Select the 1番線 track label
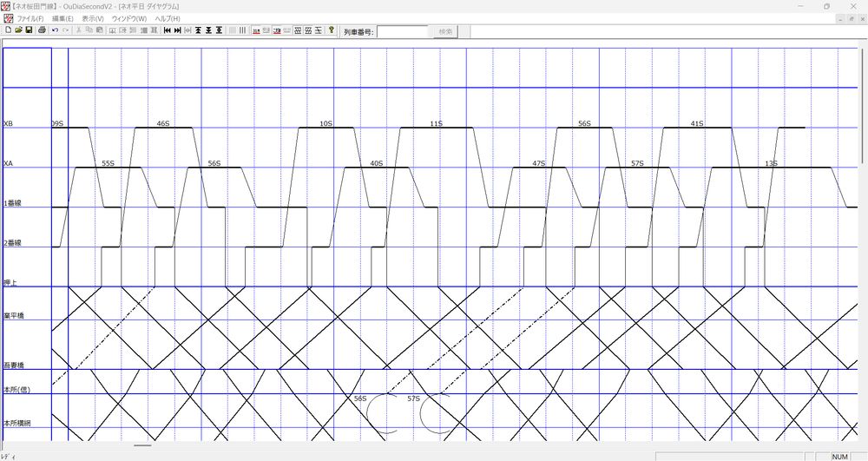 12,204
